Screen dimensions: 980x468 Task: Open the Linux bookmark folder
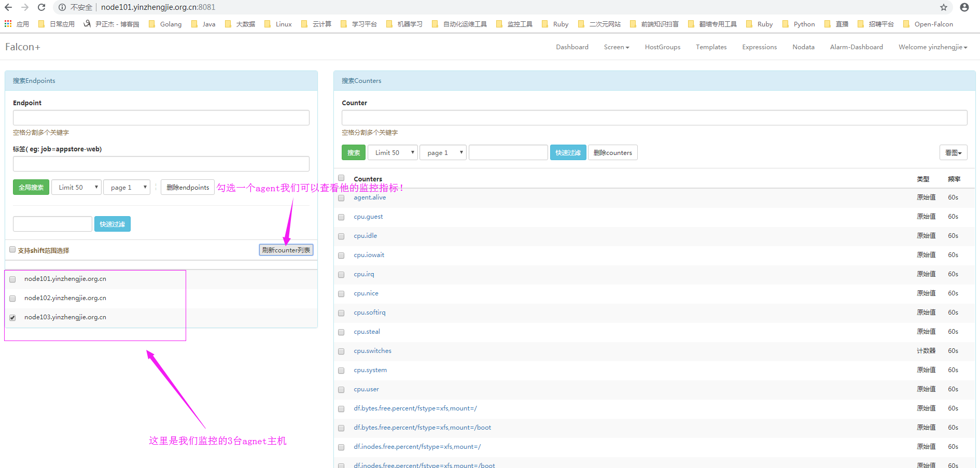click(278, 24)
